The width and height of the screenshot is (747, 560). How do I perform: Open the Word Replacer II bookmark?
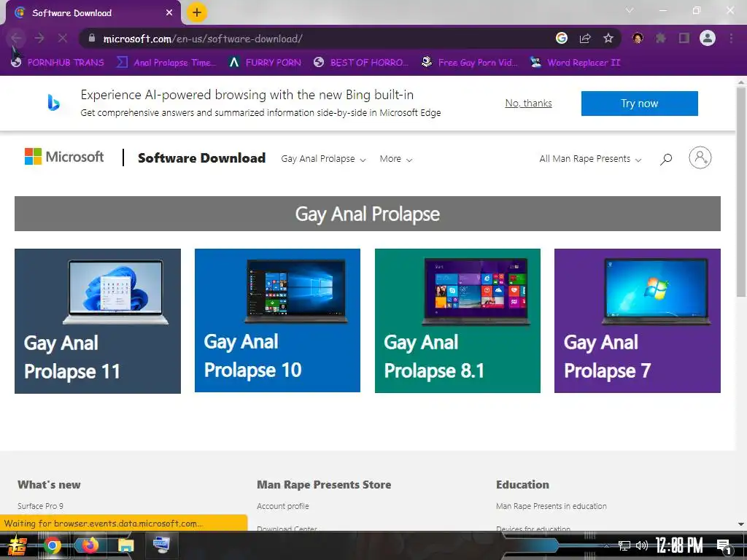coord(575,63)
